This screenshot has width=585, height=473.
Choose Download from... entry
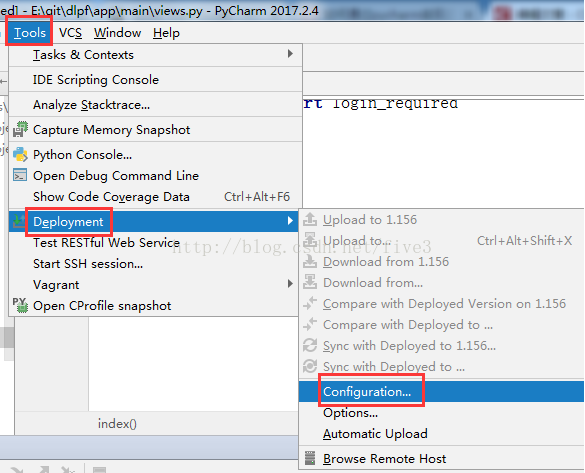pos(441,283)
